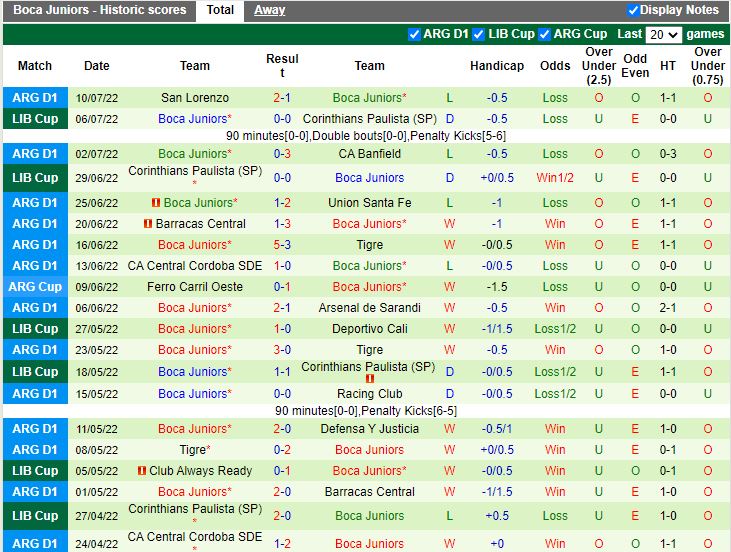Screen dimensions: 731x552
Task: Disable the ARG Cup filter checkbox
Action: [x=545, y=34]
